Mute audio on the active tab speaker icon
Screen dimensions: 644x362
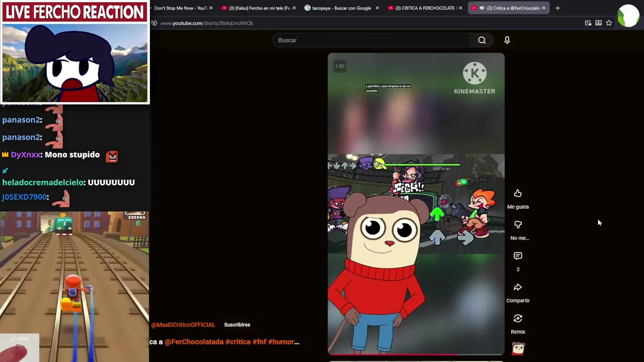(482, 8)
